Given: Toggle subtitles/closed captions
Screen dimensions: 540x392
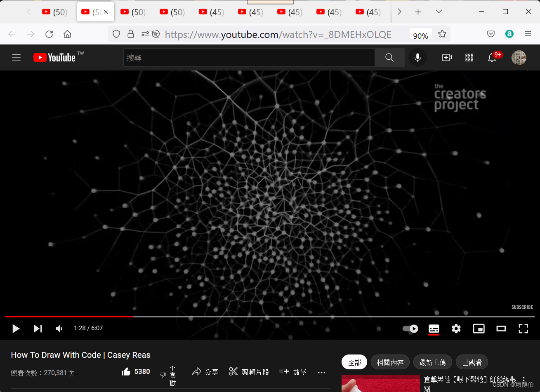Looking at the screenshot, I should click(434, 329).
